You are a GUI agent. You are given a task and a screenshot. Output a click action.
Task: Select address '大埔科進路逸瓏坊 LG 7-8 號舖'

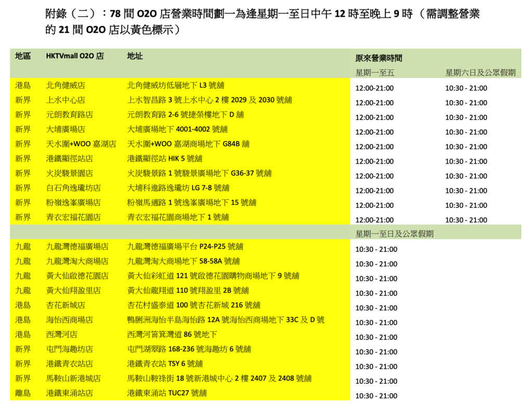coord(179,188)
